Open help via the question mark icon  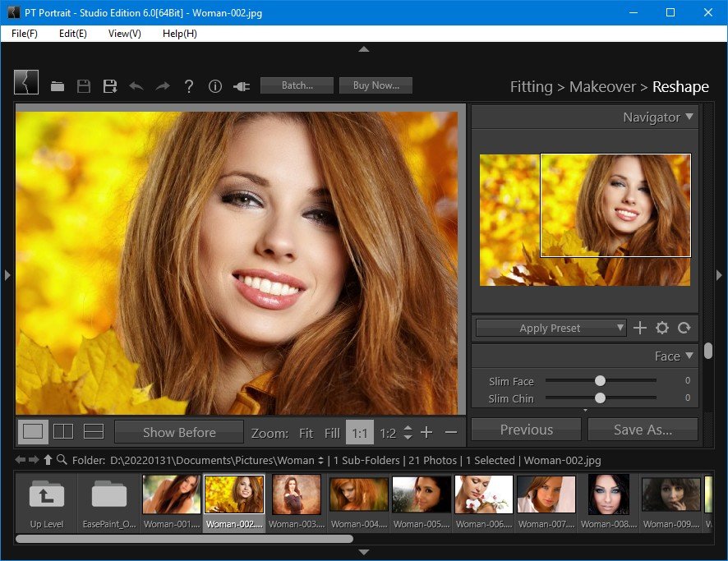[x=188, y=86]
